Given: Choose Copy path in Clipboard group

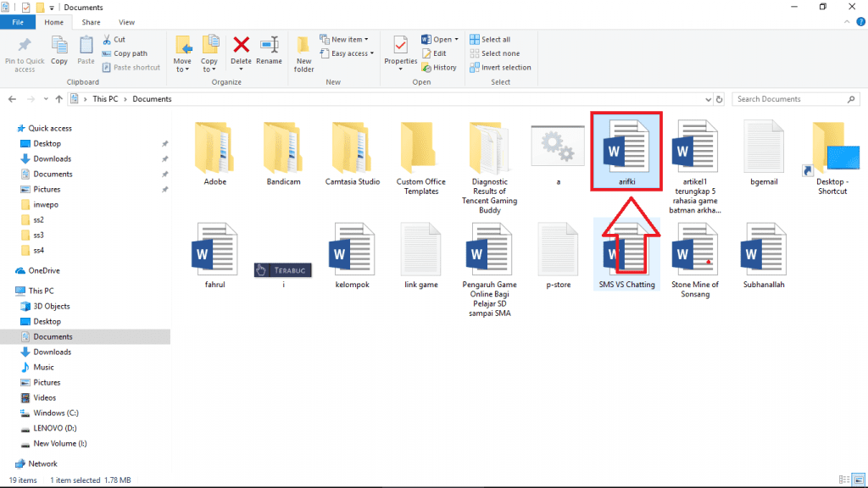Looking at the screenshot, I should tap(125, 53).
